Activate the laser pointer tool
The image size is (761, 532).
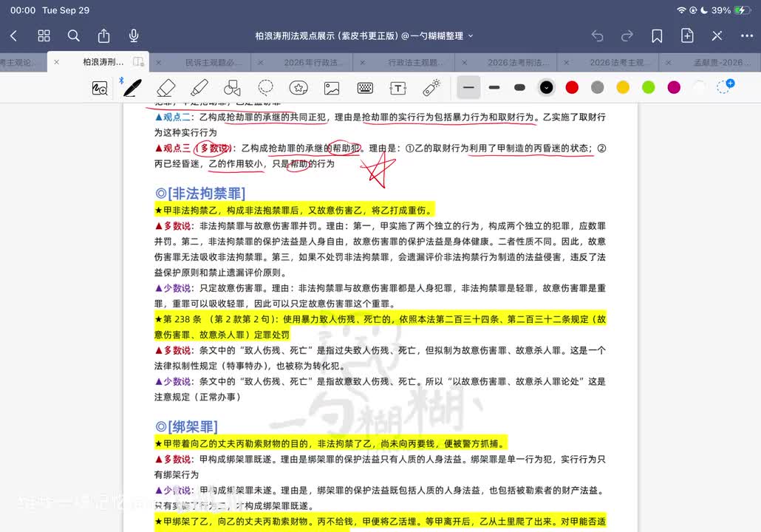tap(431, 87)
